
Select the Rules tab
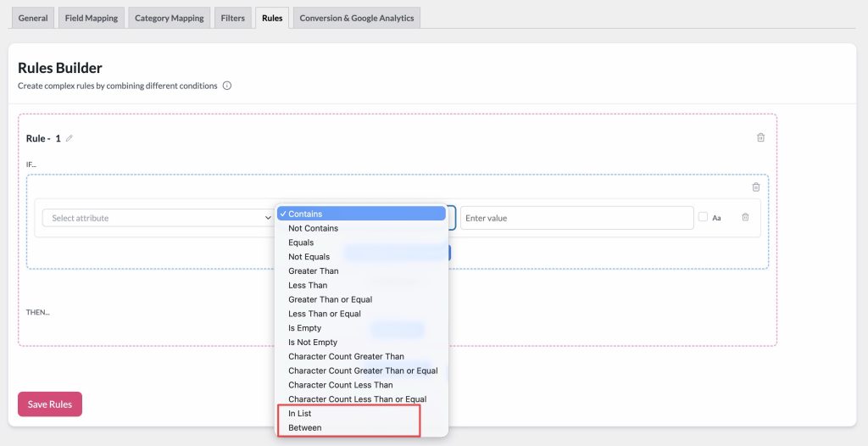pos(272,18)
